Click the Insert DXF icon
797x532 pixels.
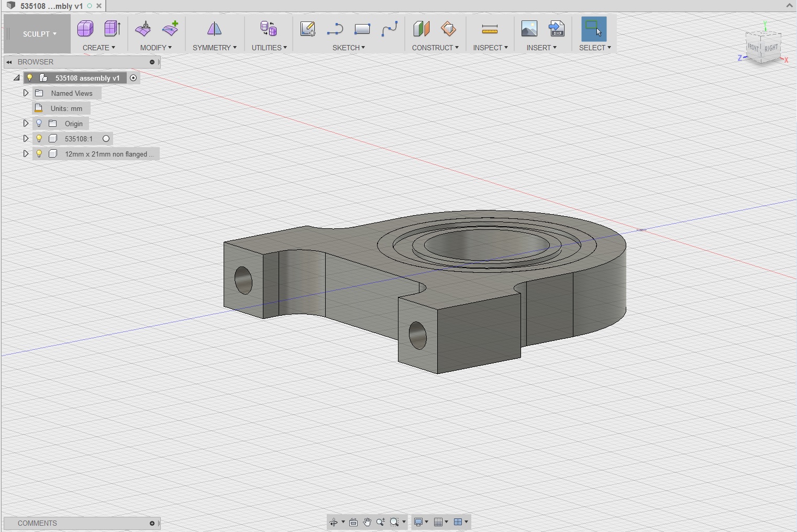click(x=557, y=29)
